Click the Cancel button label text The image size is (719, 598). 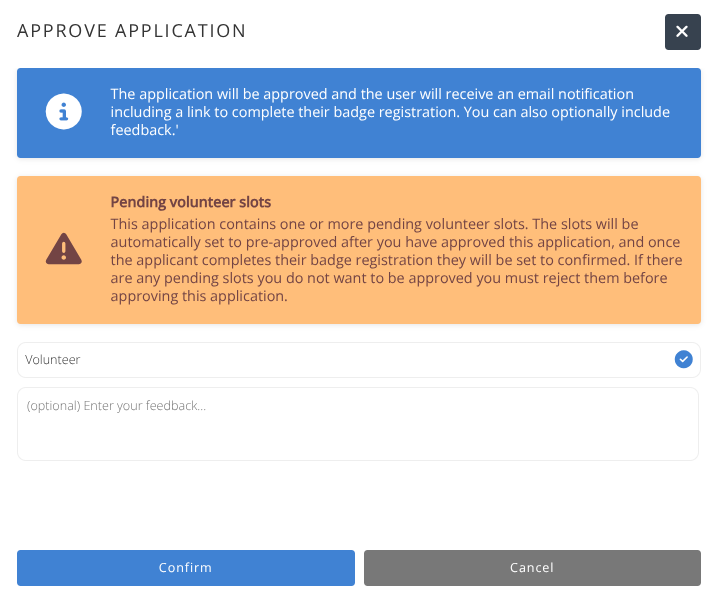click(532, 567)
